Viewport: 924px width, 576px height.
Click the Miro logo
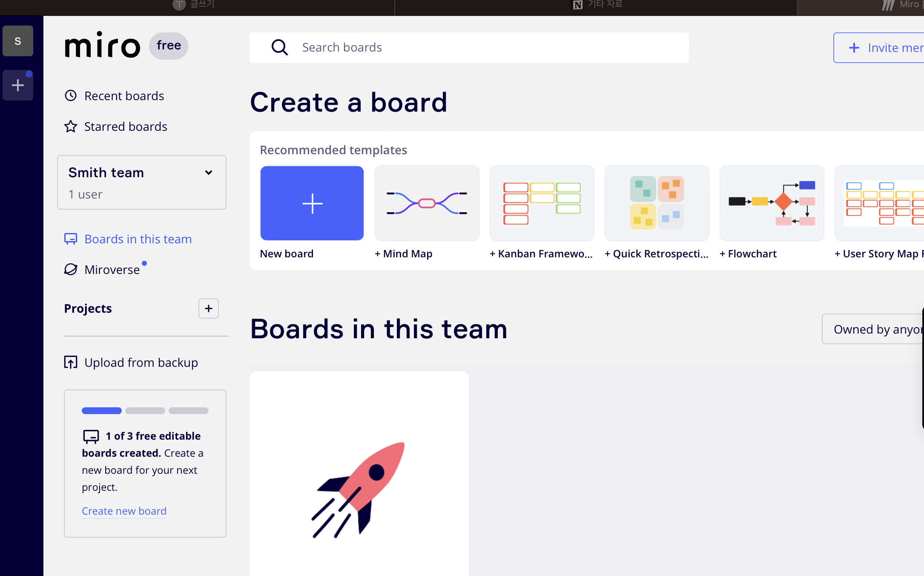(x=102, y=46)
